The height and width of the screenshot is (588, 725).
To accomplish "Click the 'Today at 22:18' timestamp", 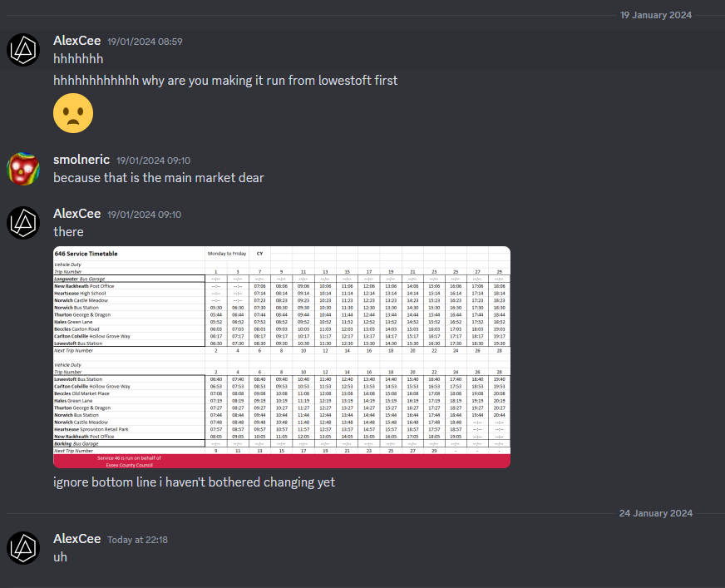I will point(137,540).
